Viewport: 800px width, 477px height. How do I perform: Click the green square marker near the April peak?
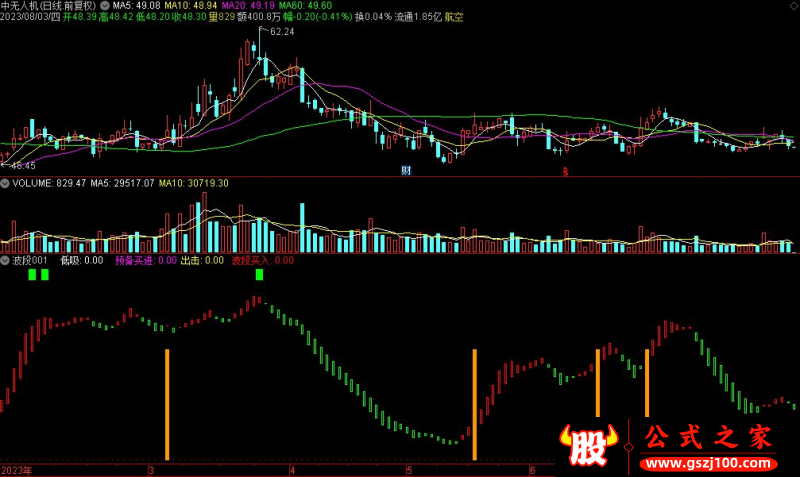tap(259, 274)
